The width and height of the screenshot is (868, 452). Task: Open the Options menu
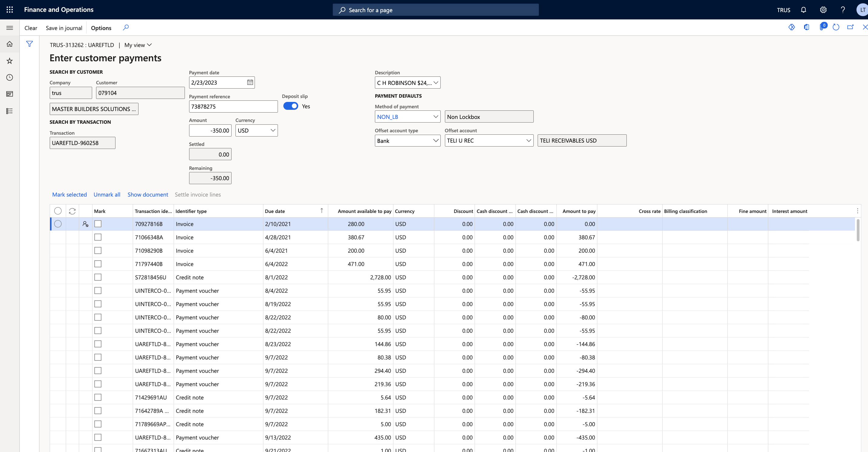(x=101, y=28)
